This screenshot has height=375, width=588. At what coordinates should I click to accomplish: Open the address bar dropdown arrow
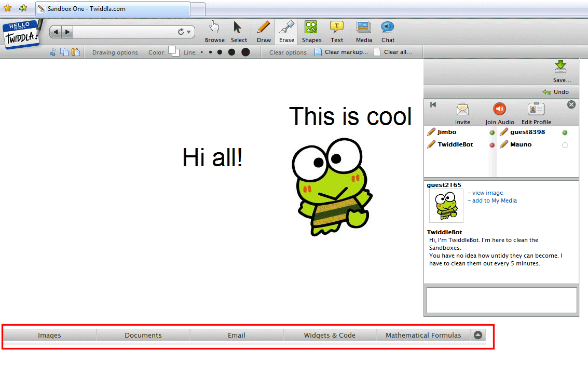tap(188, 32)
